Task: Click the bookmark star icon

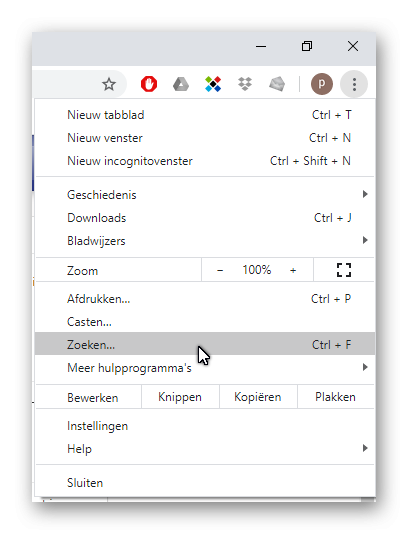Action: (x=109, y=84)
